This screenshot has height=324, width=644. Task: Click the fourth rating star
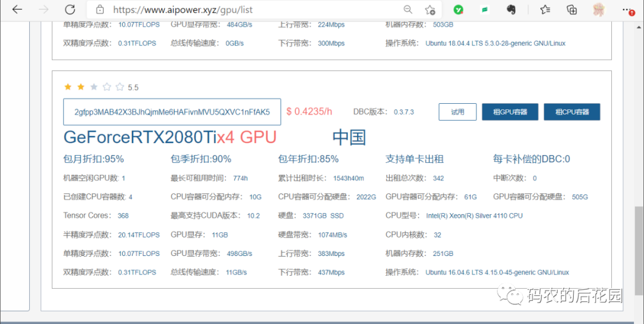(107, 87)
